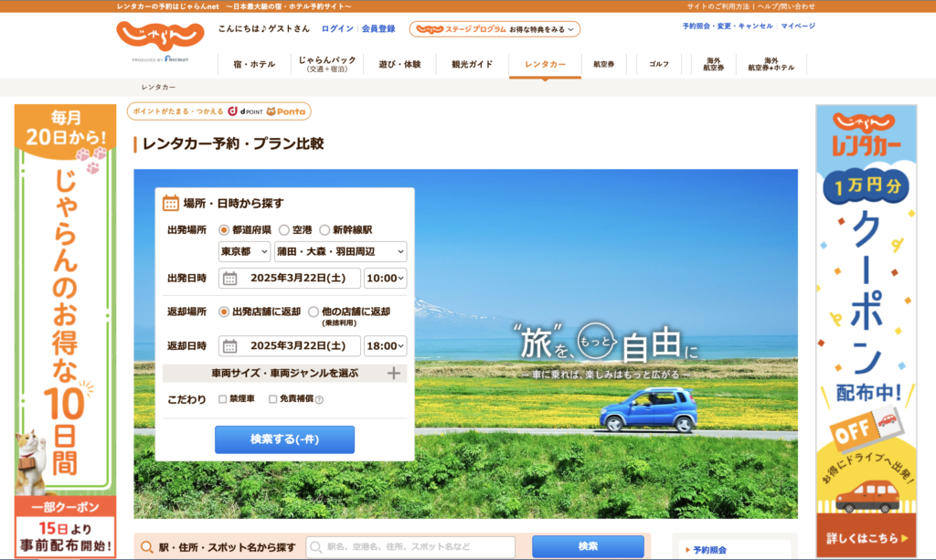Expand the ステージプログラム dropdown

click(x=495, y=29)
